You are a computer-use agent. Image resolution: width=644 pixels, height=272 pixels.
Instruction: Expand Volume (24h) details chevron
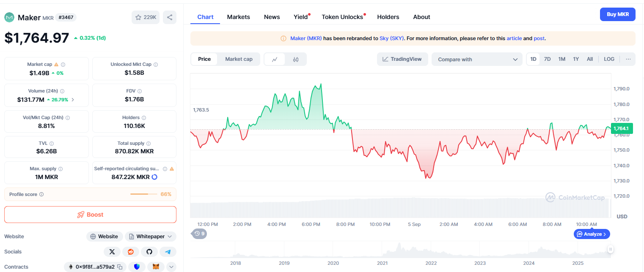[x=73, y=100]
